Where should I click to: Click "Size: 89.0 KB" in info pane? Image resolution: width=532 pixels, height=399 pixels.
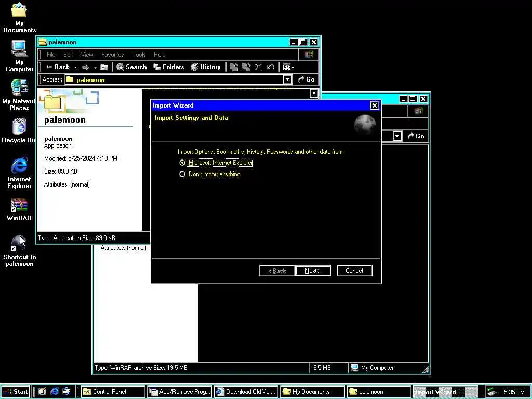coord(61,171)
